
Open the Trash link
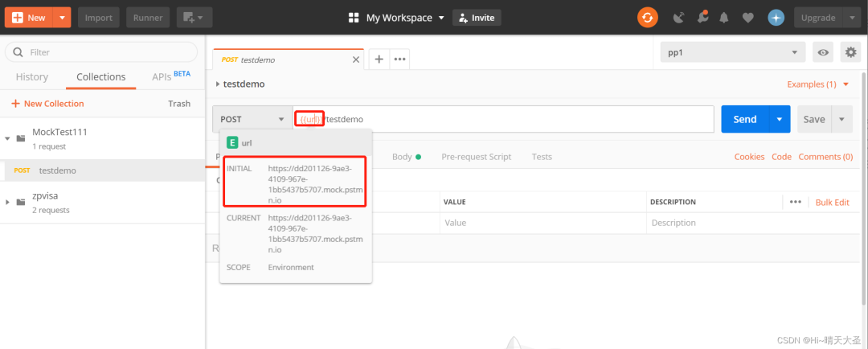click(179, 104)
